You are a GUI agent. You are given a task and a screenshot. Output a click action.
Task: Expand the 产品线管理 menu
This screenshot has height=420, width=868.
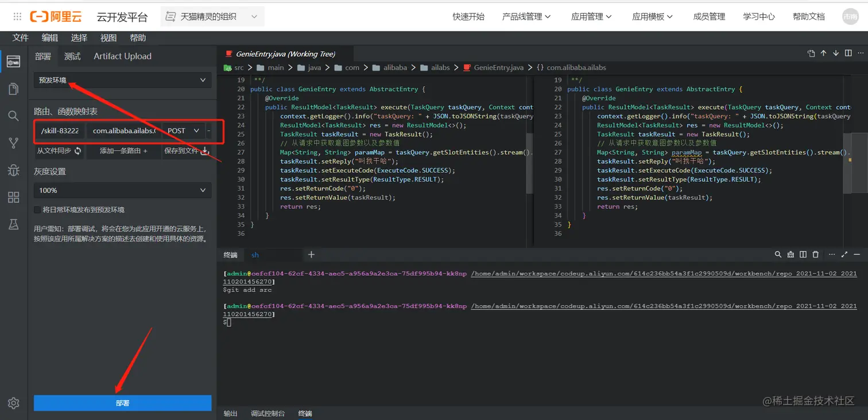pos(526,17)
